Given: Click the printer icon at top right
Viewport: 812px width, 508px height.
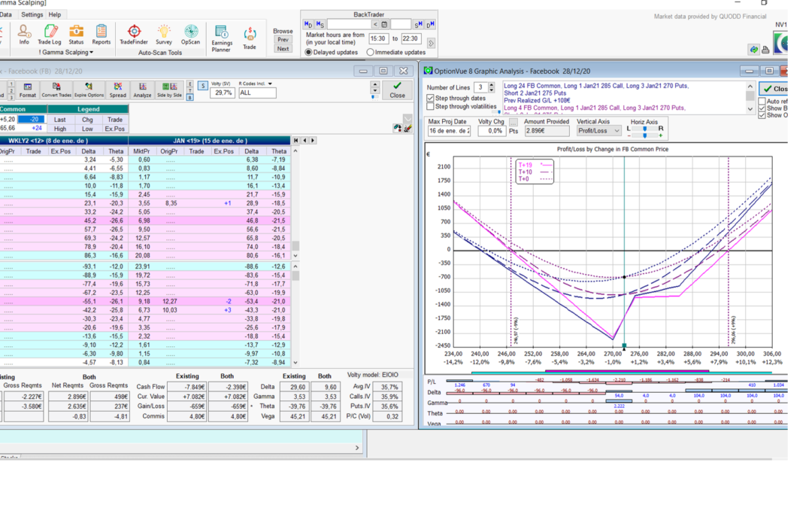Looking at the screenshot, I should click(x=765, y=50).
